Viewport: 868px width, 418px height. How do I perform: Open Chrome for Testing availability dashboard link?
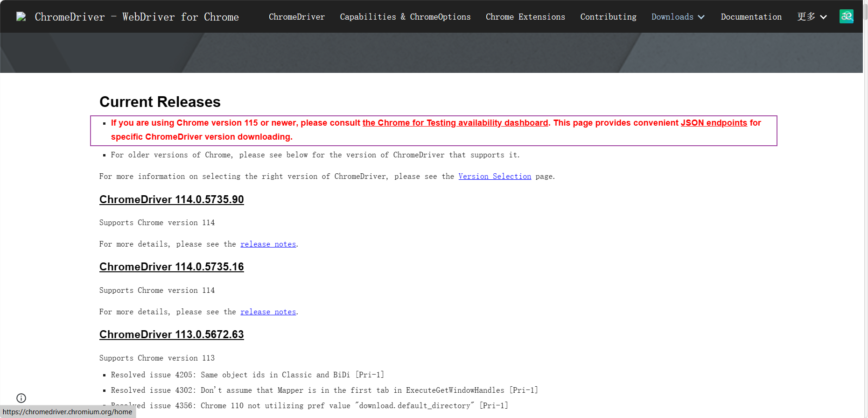click(455, 123)
